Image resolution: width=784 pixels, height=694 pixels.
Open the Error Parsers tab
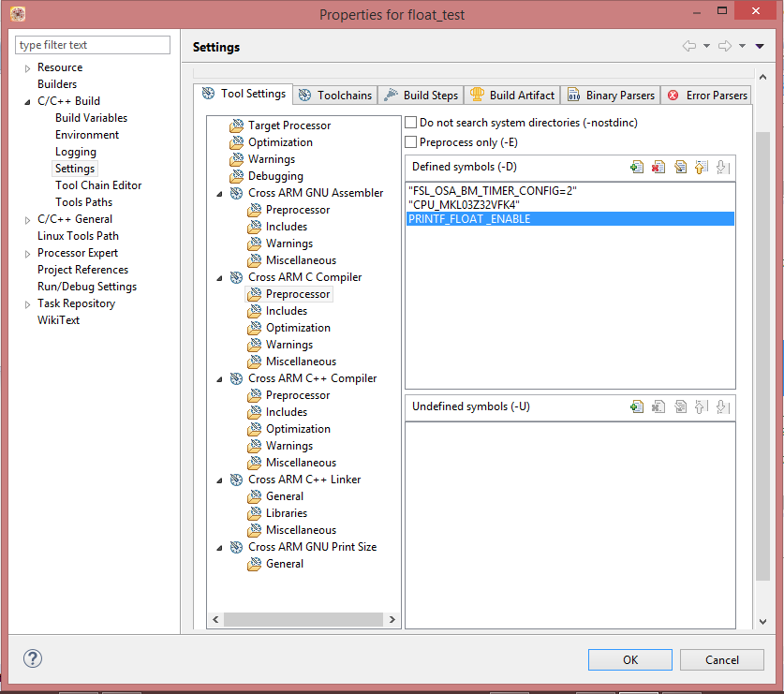706,95
